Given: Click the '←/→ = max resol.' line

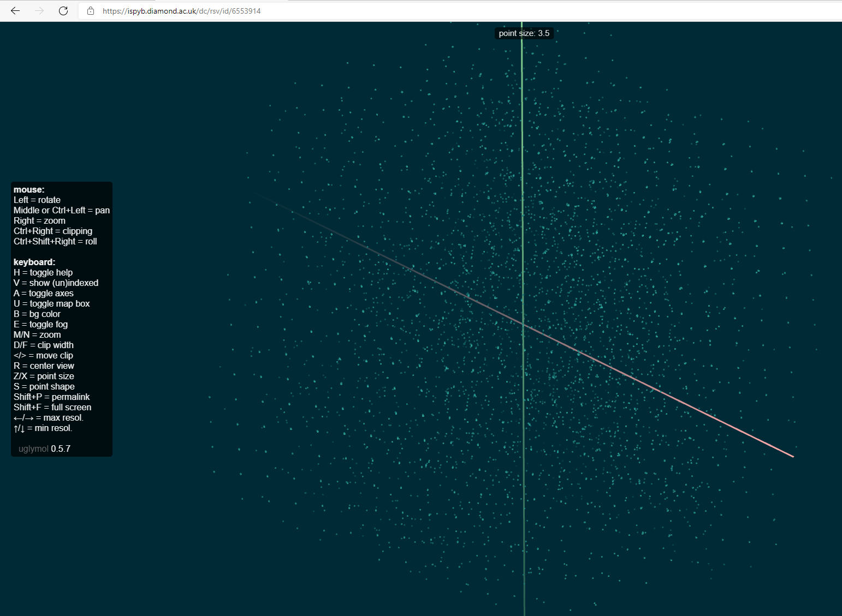Looking at the screenshot, I should coord(49,418).
